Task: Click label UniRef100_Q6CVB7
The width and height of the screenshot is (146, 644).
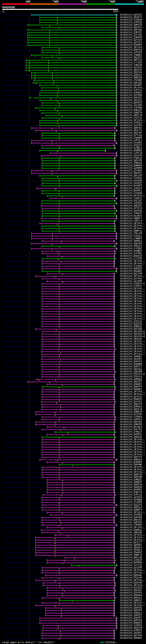Action: tap(131, 133)
